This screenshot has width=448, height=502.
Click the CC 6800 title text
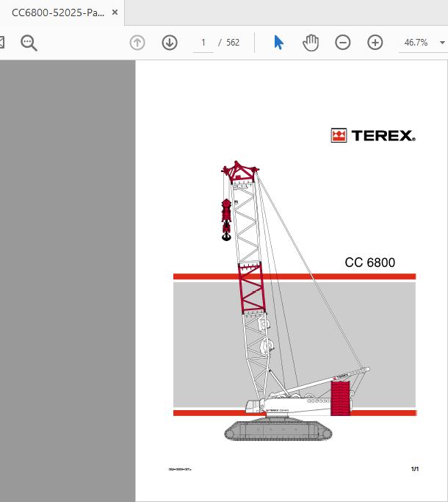tap(370, 262)
